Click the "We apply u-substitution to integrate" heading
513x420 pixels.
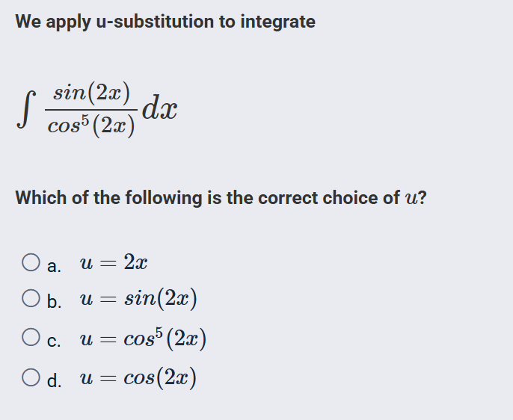tap(165, 22)
